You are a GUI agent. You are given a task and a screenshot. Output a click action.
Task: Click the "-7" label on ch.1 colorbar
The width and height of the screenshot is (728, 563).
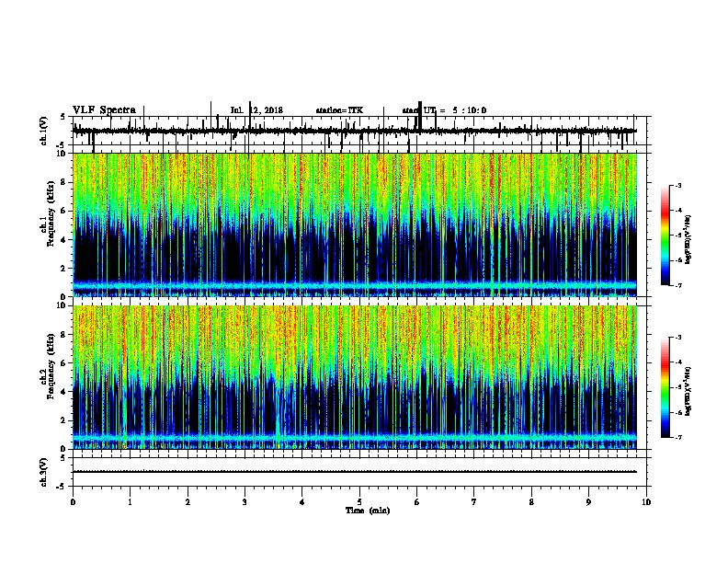[x=678, y=285]
